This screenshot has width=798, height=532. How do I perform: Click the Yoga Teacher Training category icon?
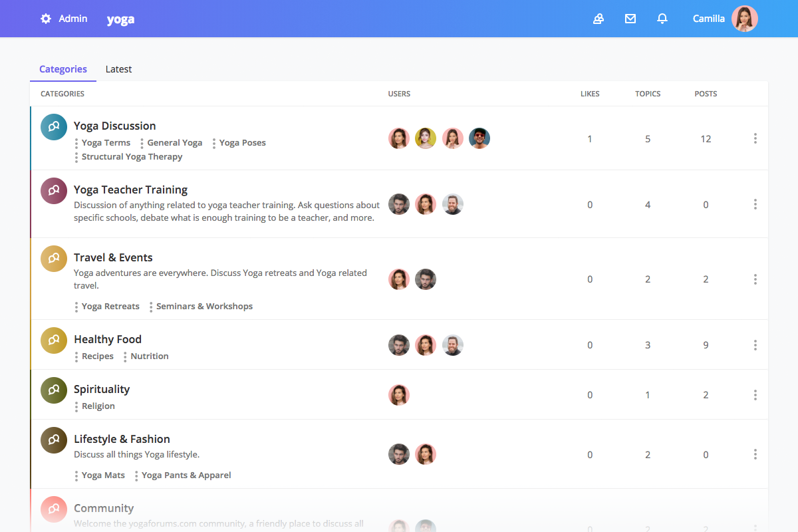(x=53, y=190)
